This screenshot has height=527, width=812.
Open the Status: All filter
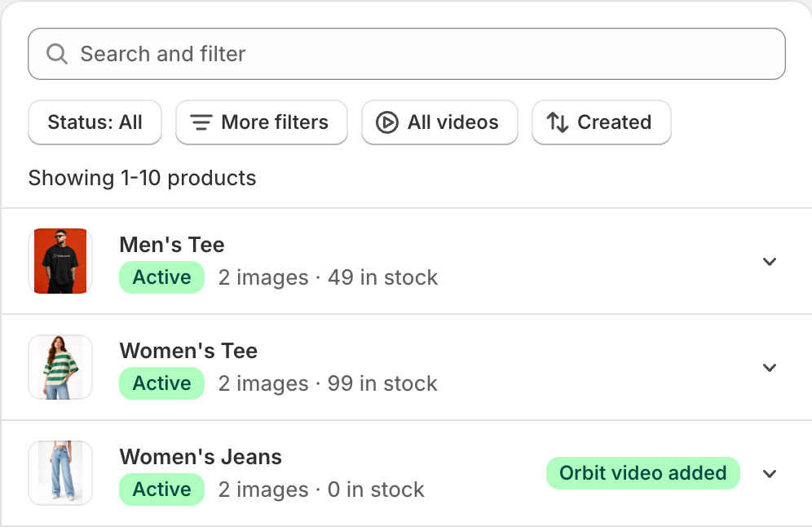point(95,122)
